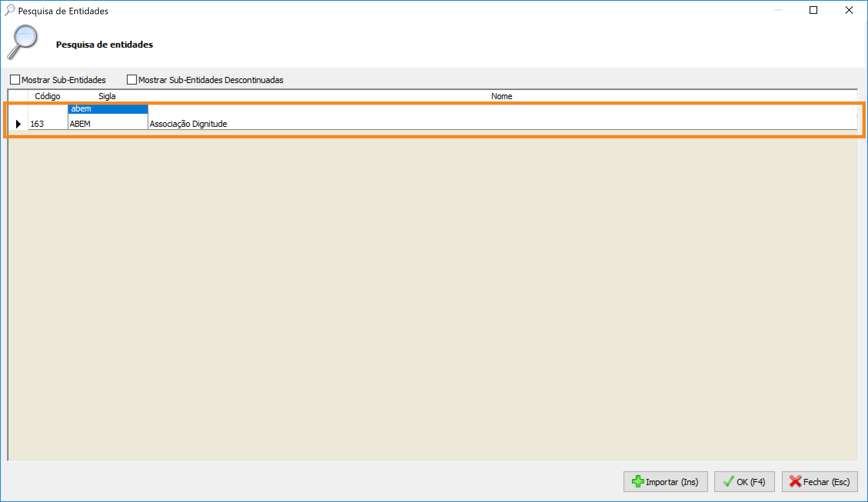
Task: Sort by Sigla column header
Action: click(107, 96)
